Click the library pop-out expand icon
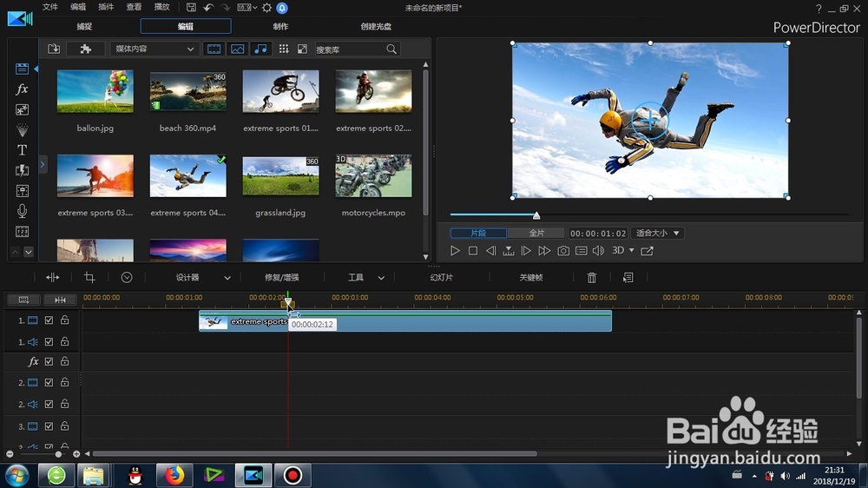The width and height of the screenshot is (868, 488). click(x=302, y=49)
